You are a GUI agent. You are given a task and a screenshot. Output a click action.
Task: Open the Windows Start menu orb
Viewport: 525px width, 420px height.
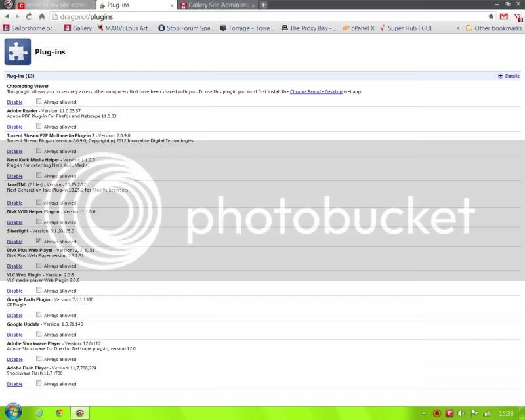tap(13, 411)
